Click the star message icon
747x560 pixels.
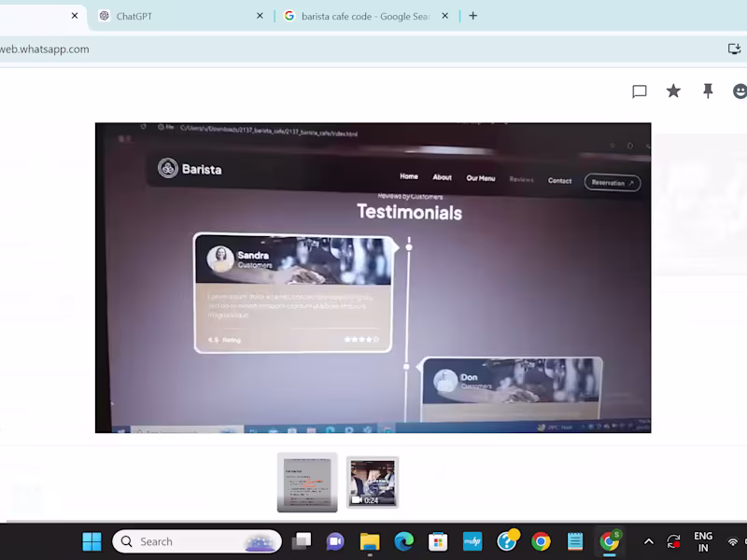[x=673, y=91]
